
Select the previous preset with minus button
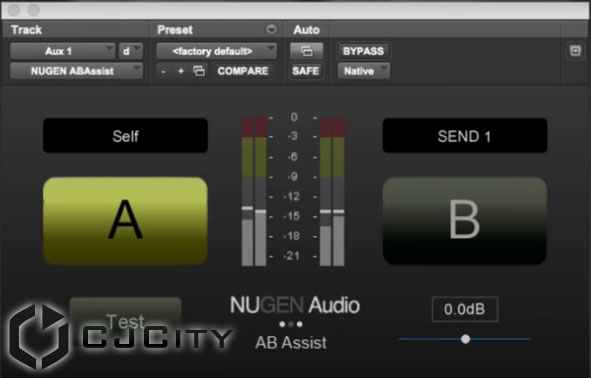click(x=163, y=71)
